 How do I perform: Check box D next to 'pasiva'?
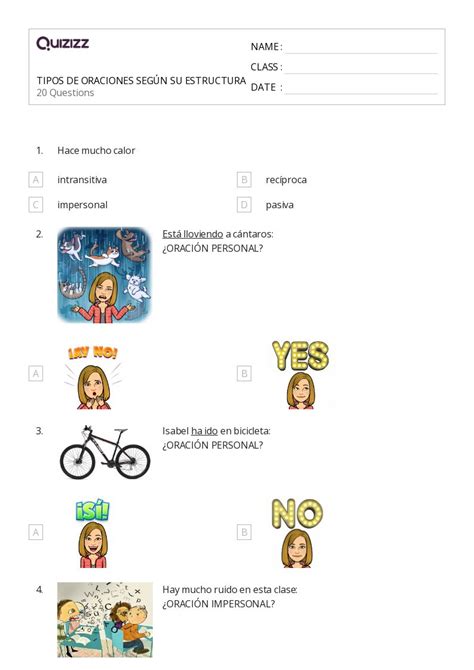(244, 205)
